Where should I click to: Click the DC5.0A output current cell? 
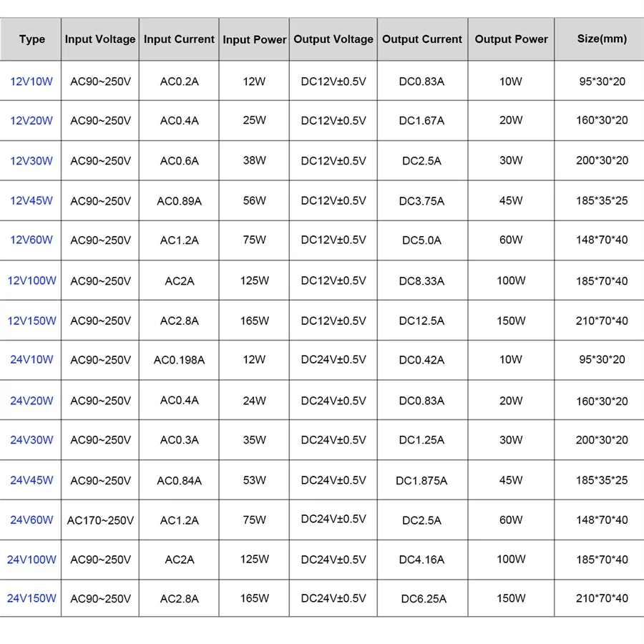(421, 240)
